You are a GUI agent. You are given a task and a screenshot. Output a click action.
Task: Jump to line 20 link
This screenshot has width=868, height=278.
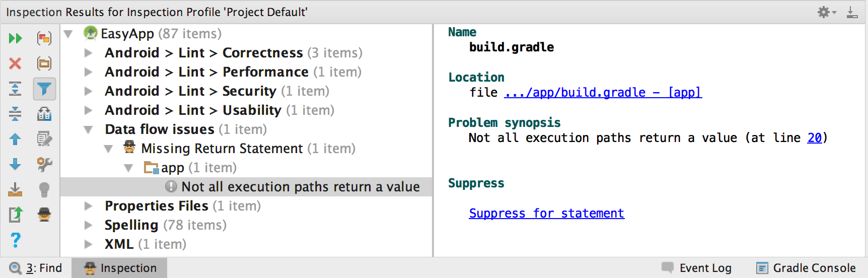[814, 138]
